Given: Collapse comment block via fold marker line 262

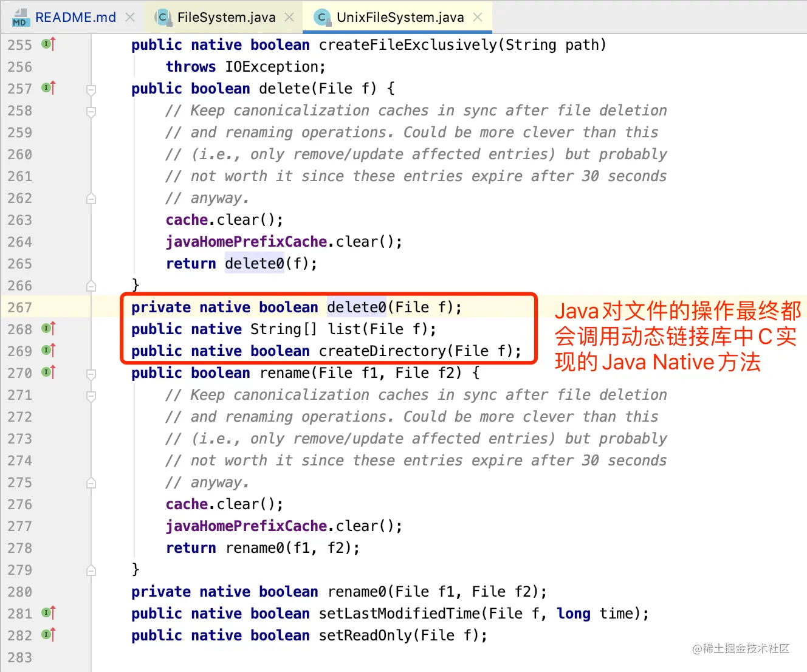Looking at the screenshot, I should (91, 198).
